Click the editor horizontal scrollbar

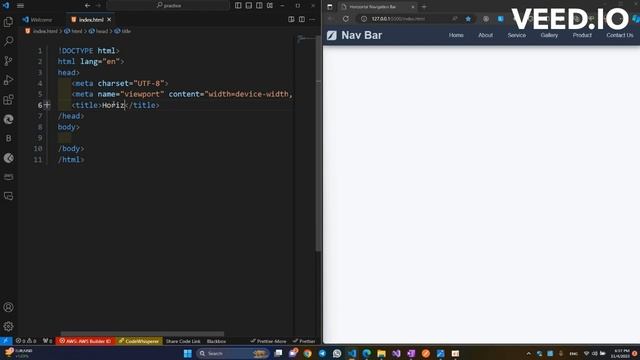pyautogui.click(x=142, y=333)
